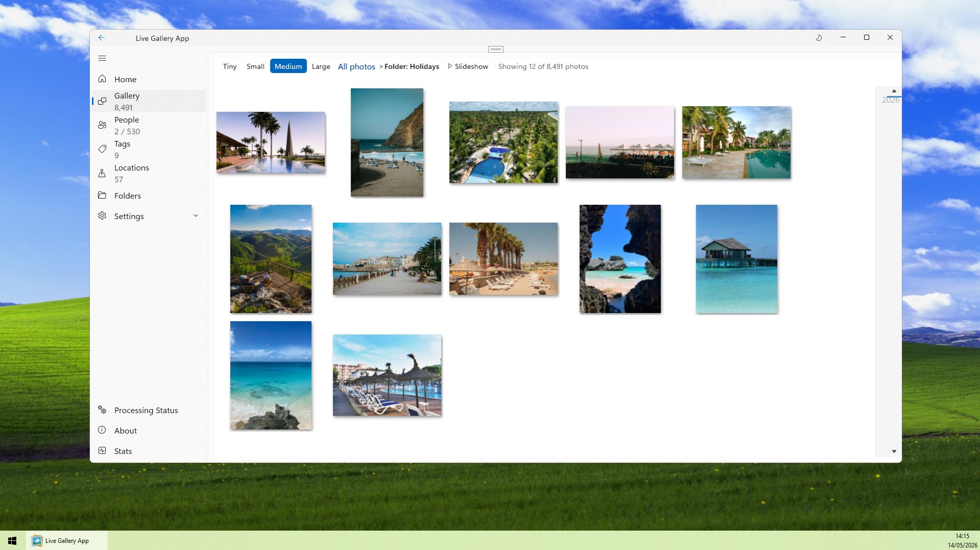Open Processing Status icon
Viewport: 980px width, 550px height.
pos(102,410)
